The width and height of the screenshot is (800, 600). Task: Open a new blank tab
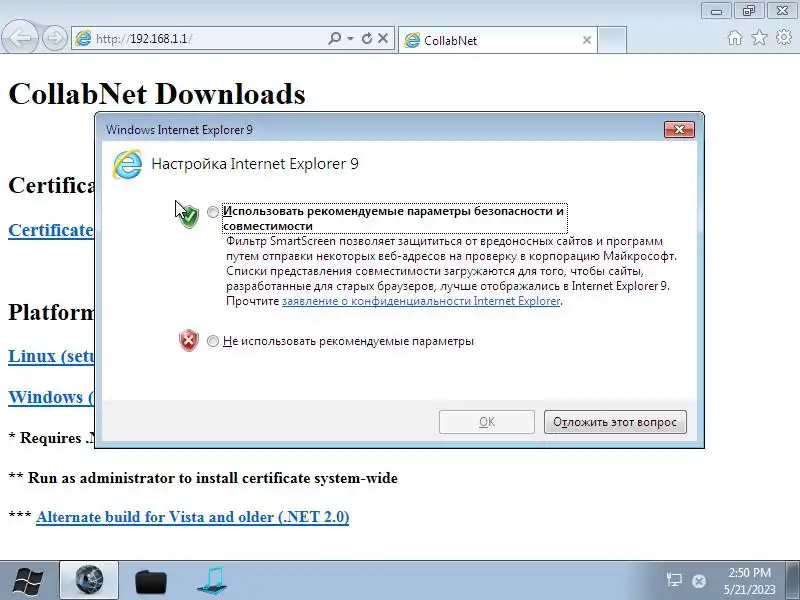[612, 40]
